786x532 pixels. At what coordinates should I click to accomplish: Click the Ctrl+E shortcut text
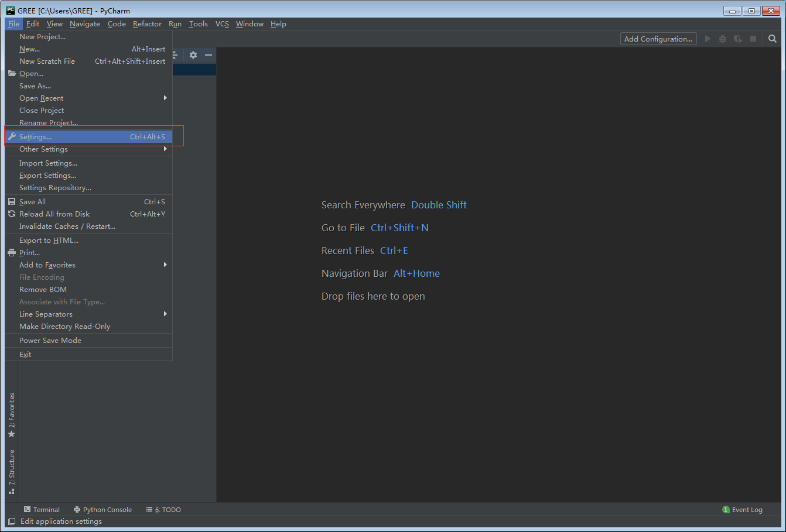(394, 250)
